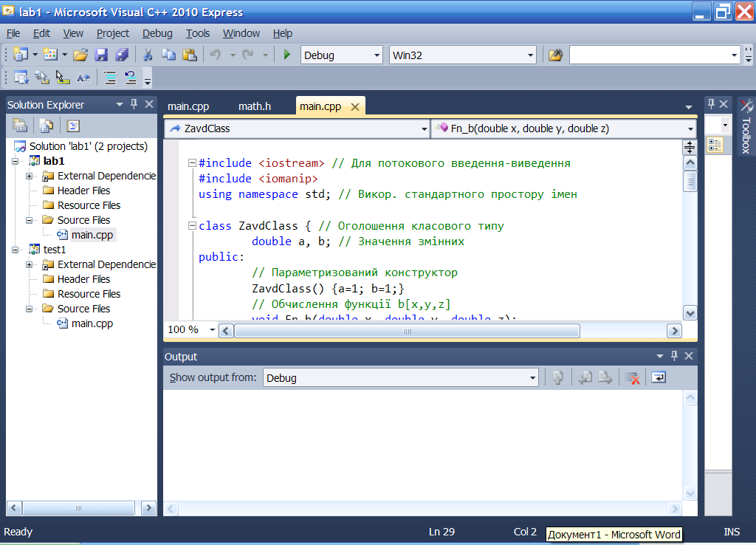Open the collapsed Toolbox side tab

click(x=746, y=127)
